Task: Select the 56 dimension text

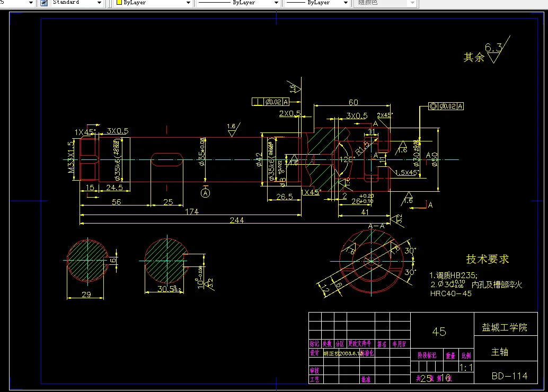Action: (117, 202)
